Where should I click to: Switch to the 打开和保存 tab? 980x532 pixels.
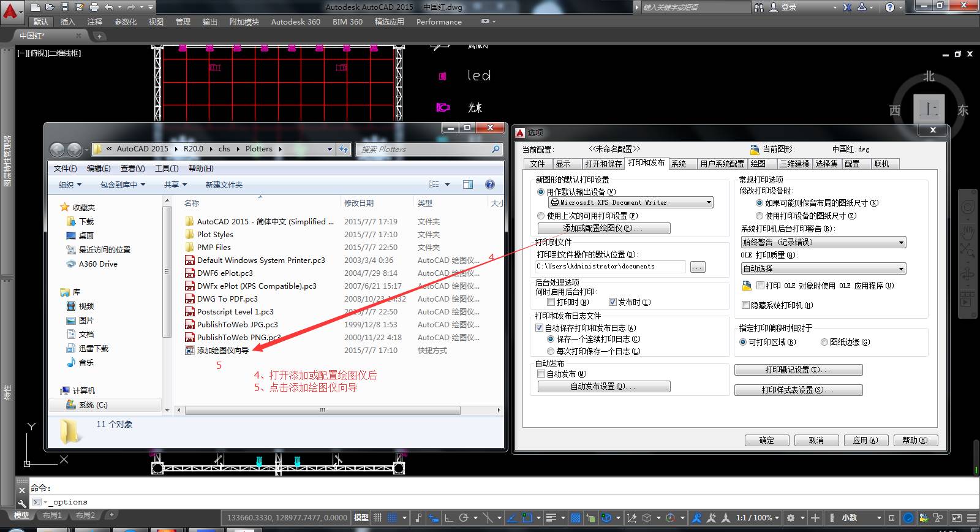point(603,164)
